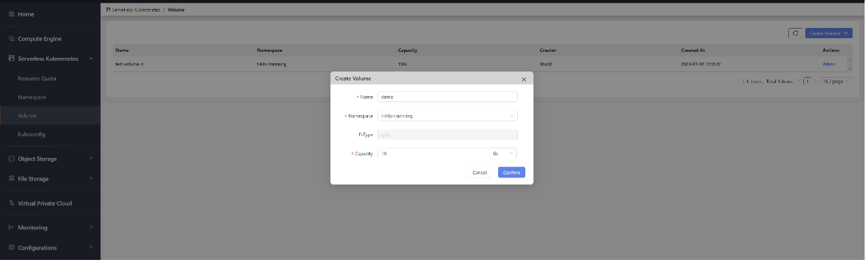This screenshot has width=868, height=262.
Task: Click the Name column header
Action: point(122,50)
